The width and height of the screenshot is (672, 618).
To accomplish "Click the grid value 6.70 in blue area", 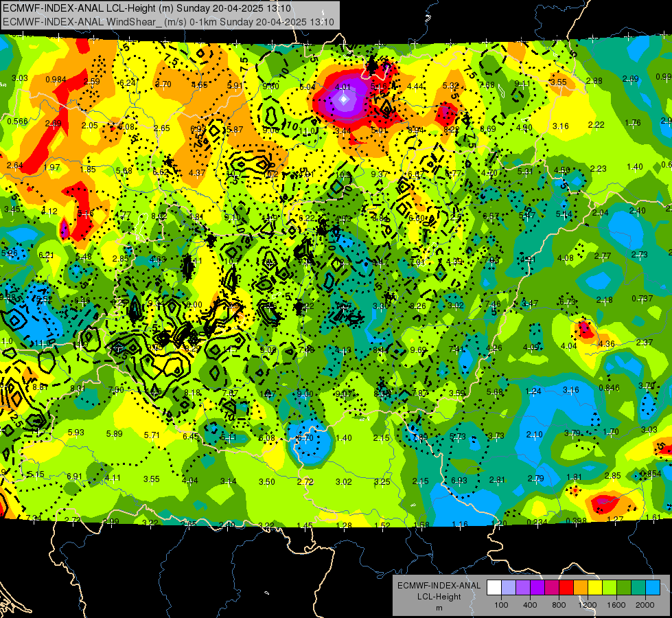I will pyautogui.click(x=305, y=438).
